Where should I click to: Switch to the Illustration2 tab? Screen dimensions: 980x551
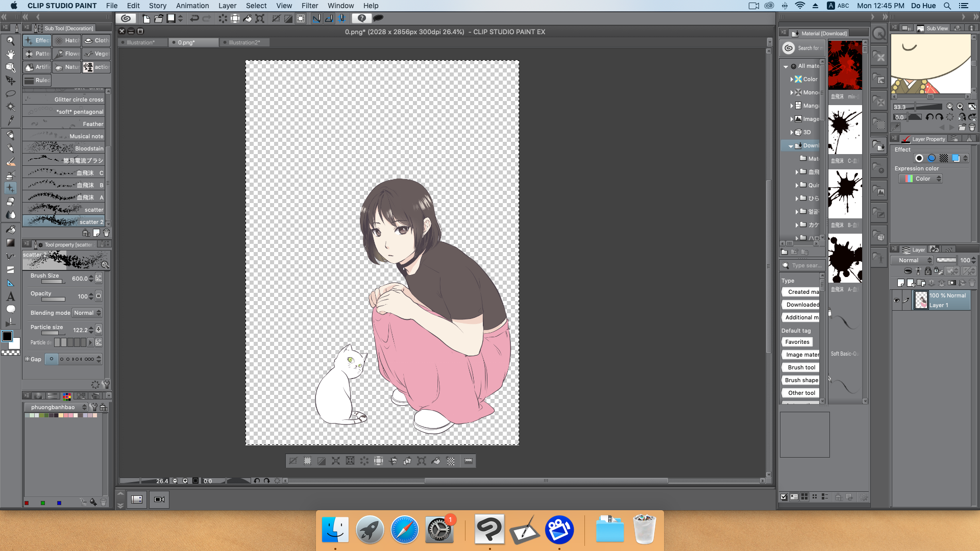(x=243, y=42)
